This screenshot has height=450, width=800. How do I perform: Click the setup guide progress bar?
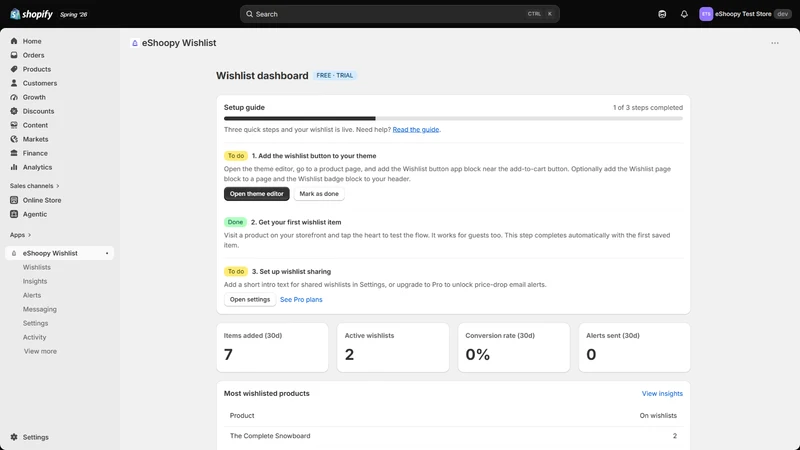click(453, 118)
